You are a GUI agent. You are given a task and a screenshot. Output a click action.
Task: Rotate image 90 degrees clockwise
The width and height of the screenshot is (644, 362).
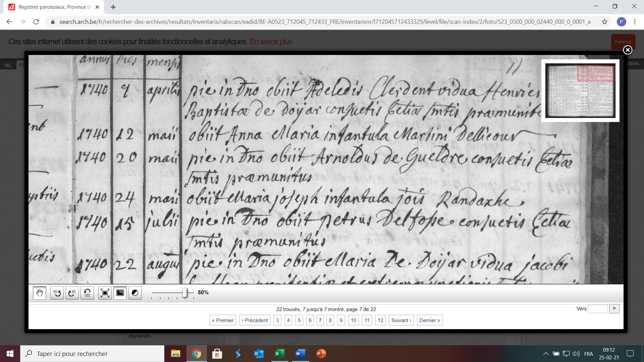[72, 293]
